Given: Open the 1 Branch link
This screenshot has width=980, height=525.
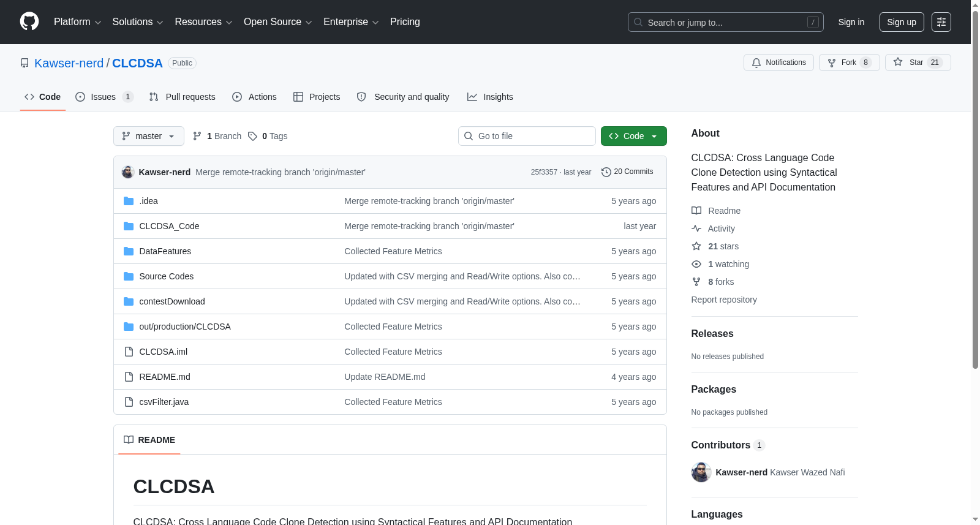Looking at the screenshot, I should (x=217, y=136).
